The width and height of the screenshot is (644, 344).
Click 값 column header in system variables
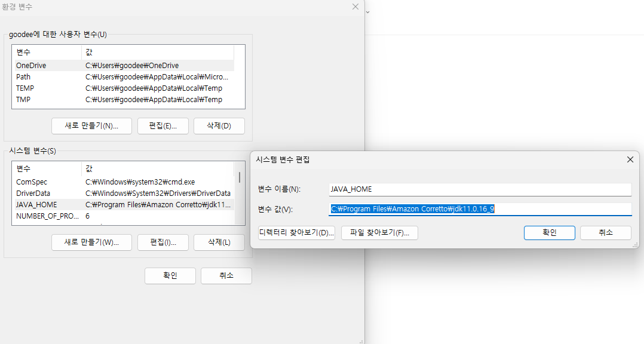coord(158,169)
